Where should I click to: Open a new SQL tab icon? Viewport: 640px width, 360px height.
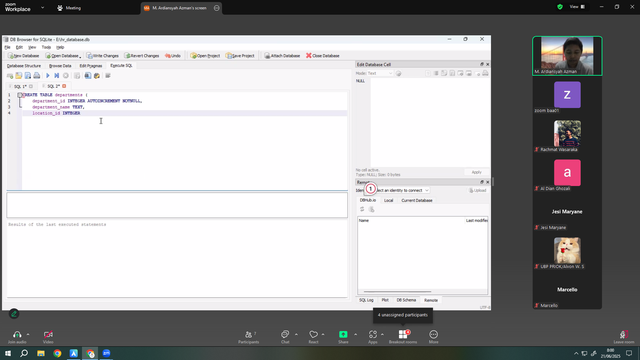10,76
